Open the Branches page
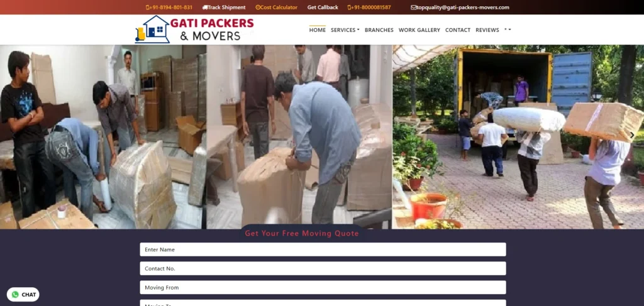Viewport: 644px width, 306px height. [x=379, y=30]
